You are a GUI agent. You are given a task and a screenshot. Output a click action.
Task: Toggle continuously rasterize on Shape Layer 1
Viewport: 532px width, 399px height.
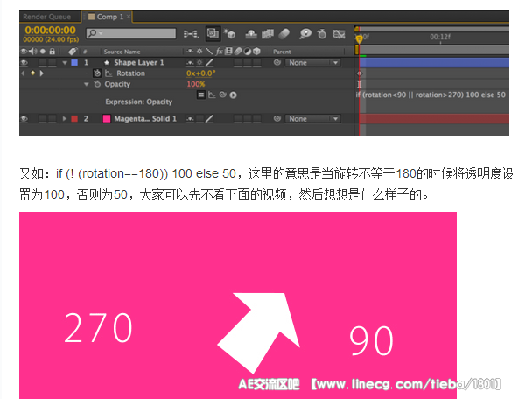tap(199, 62)
